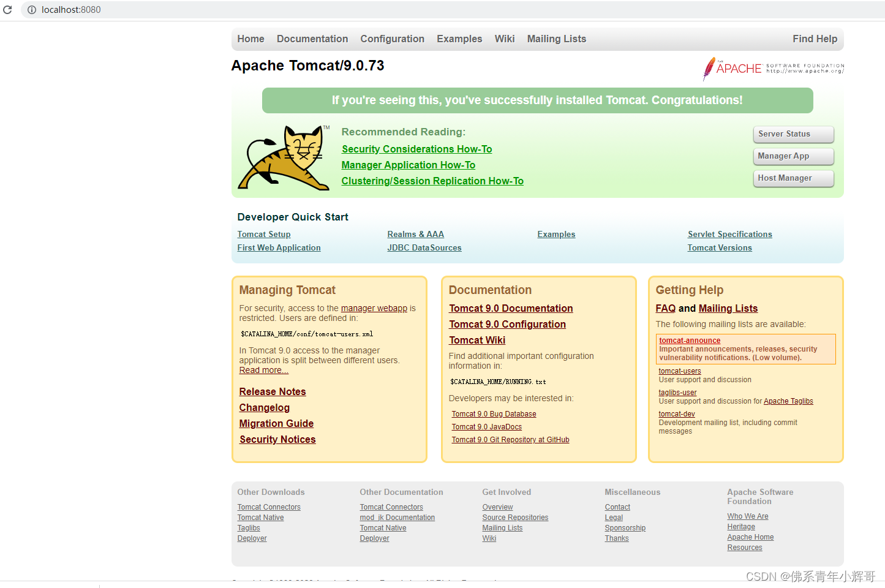Viewport: 885px width, 588px height.
Task: Click the Tomcat cat logo image
Action: (x=284, y=158)
